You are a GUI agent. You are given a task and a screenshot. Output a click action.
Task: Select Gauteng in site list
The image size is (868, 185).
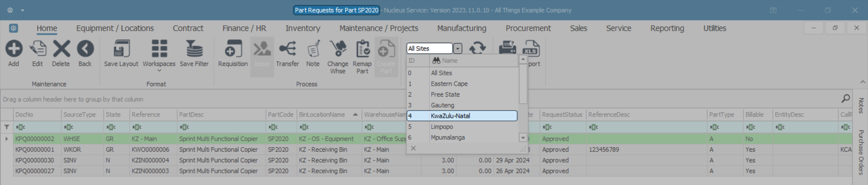click(462, 105)
